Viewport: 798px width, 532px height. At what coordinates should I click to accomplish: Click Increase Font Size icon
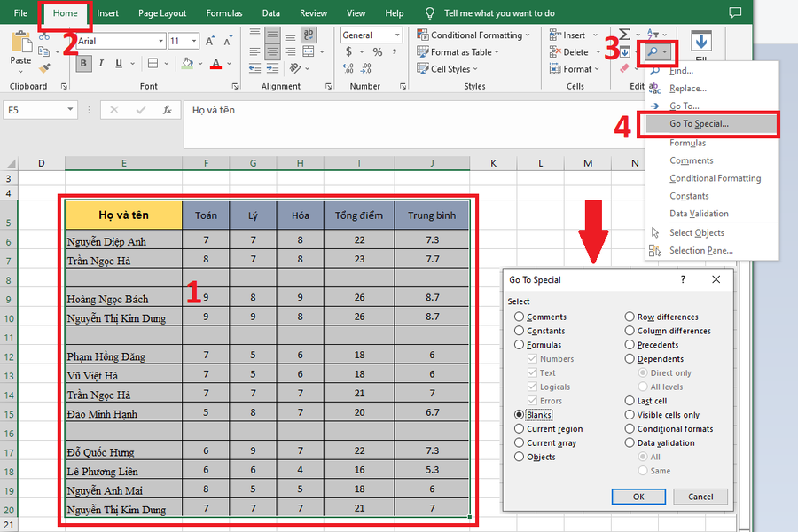click(209, 42)
